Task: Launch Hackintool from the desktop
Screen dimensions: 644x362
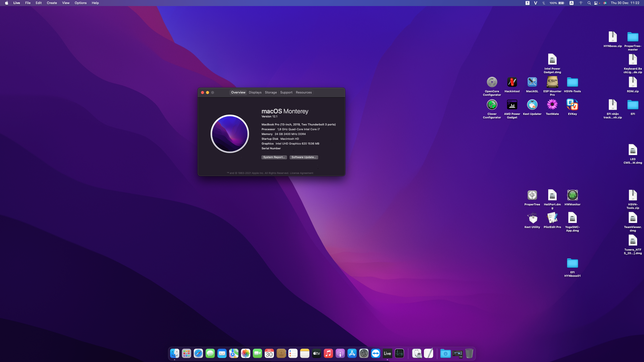Action: [512, 82]
